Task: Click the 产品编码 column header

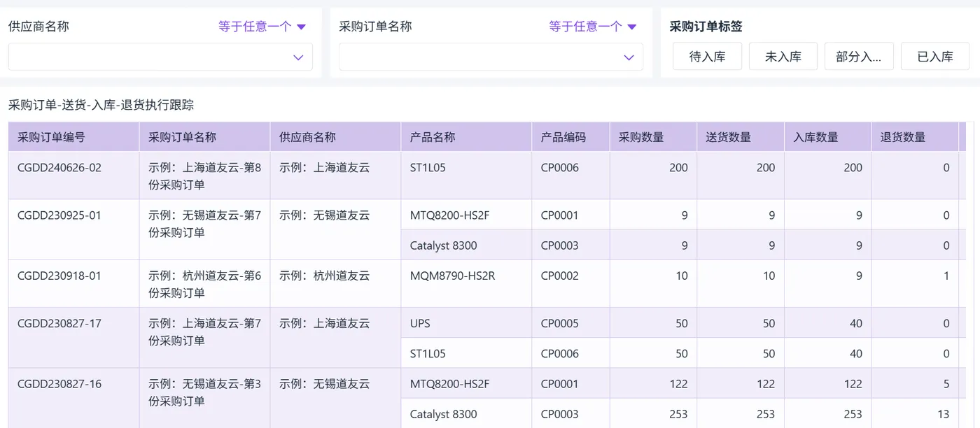Action: [570, 137]
